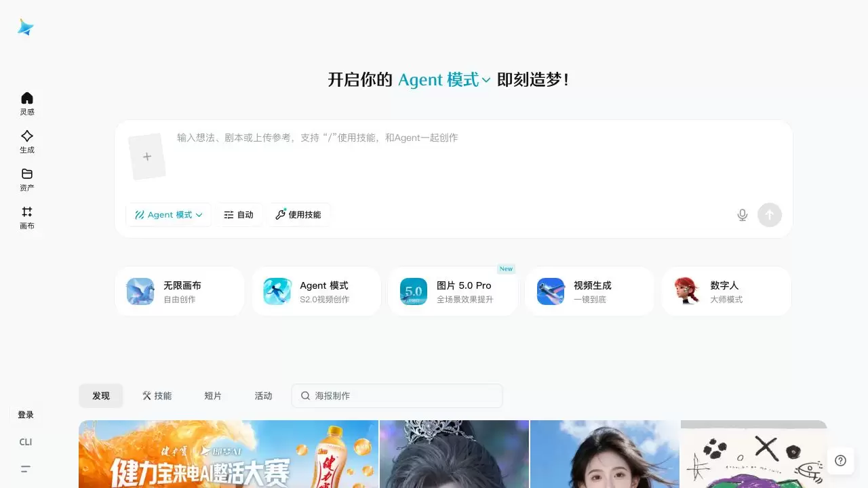Click the 无限画布 pegasus icon
The image size is (868, 488).
click(x=140, y=291)
